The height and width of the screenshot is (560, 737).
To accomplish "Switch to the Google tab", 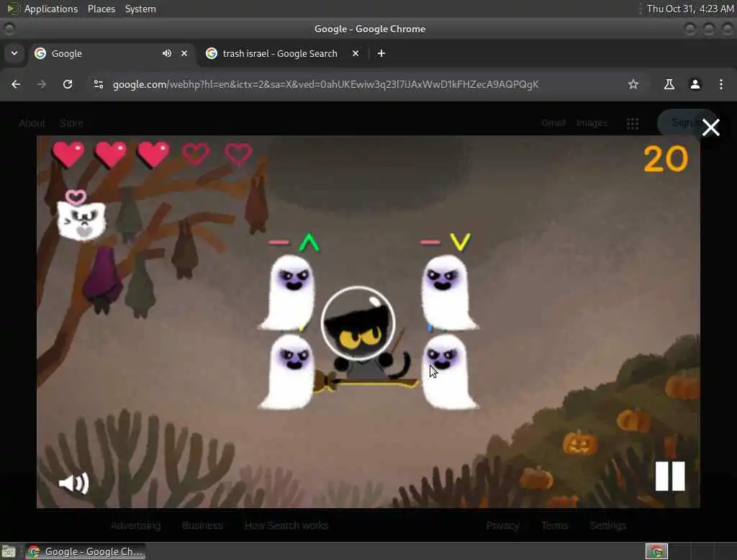I will coord(111,53).
